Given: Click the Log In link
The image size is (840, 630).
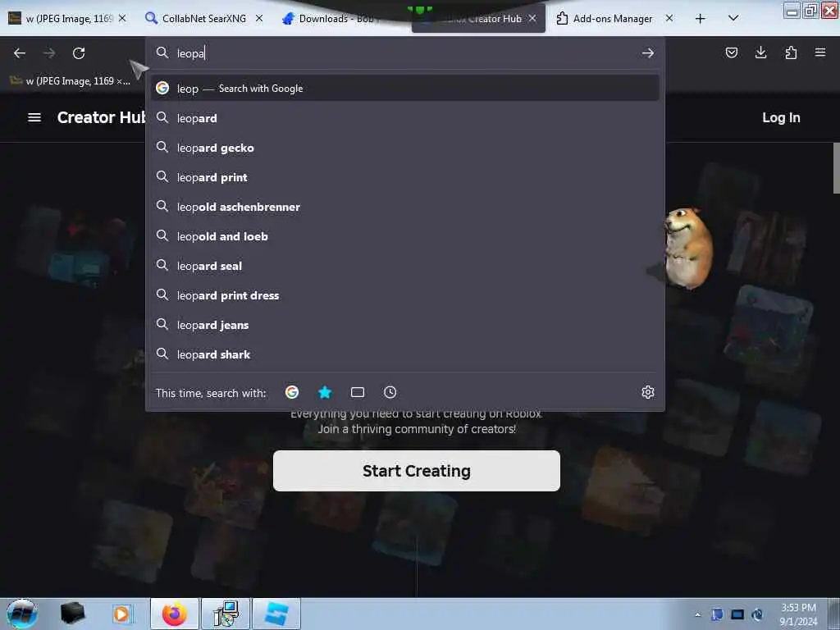Looking at the screenshot, I should (781, 117).
